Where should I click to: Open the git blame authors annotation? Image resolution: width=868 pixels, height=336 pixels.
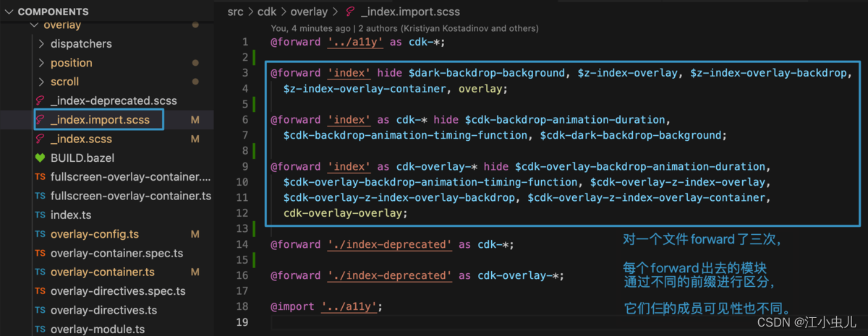(404, 28)
